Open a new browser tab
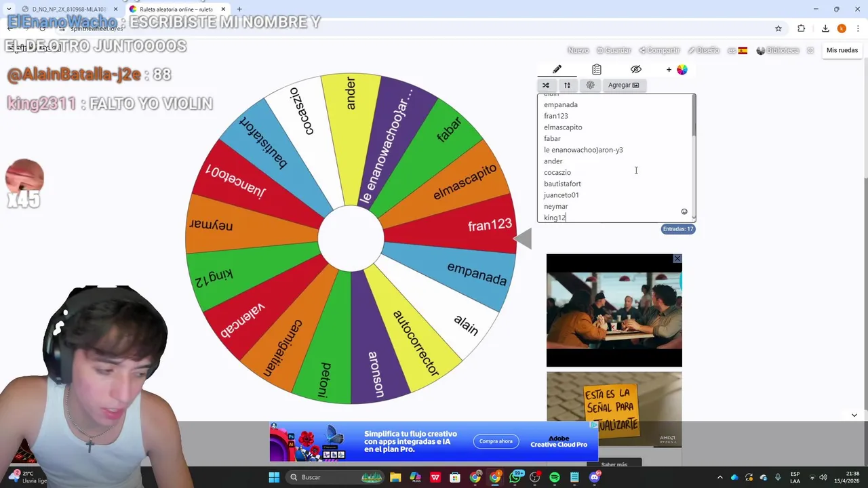Screen dimensions: 868x488 (239, 9)
